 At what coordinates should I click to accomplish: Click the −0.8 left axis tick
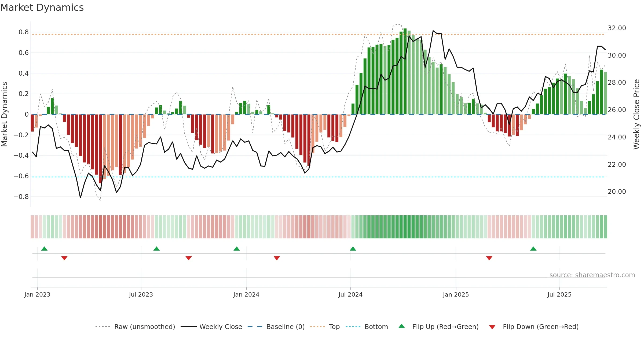21,197
